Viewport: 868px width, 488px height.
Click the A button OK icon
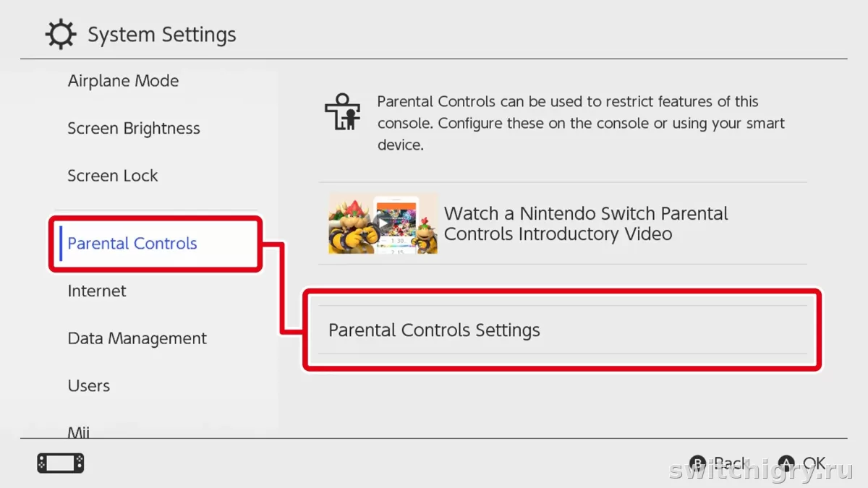click(x=787, y=463)
